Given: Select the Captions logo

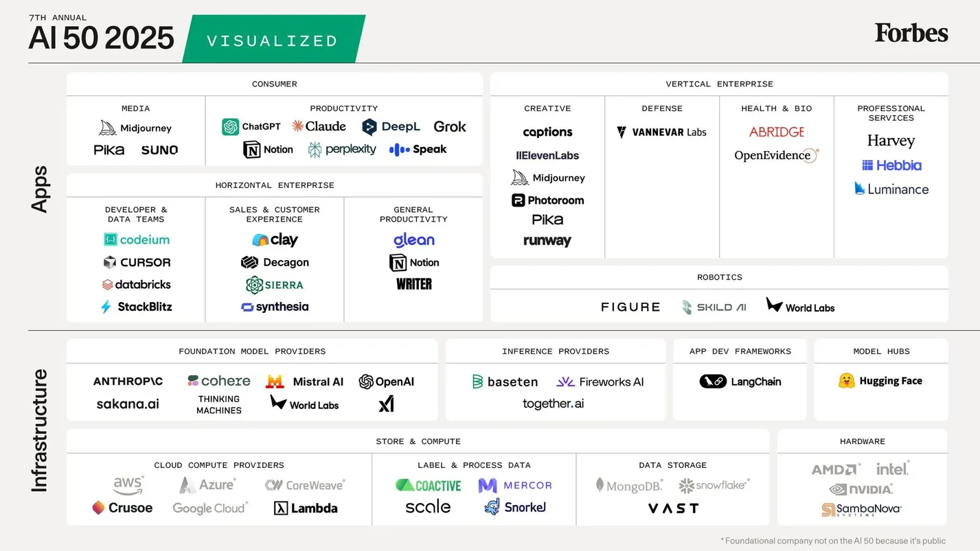Looking at the screenshot, I should point(547,132).
